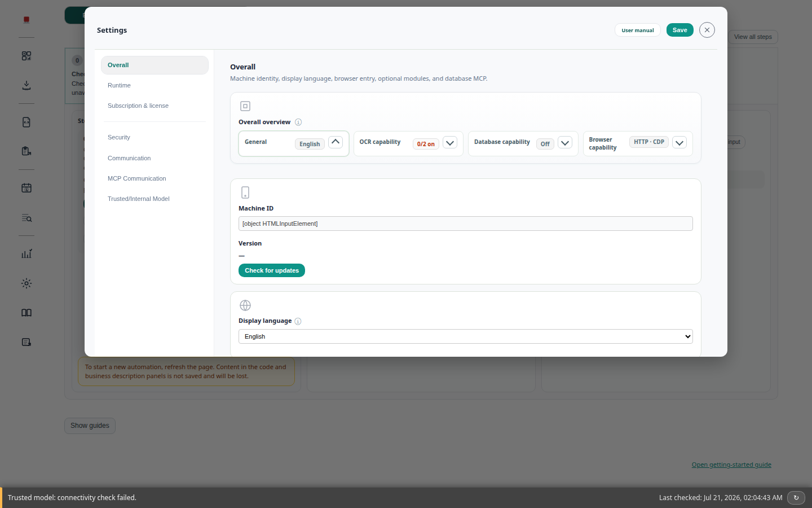Click the English badge in General card
812x508 pixels.
tap(310, 144)
